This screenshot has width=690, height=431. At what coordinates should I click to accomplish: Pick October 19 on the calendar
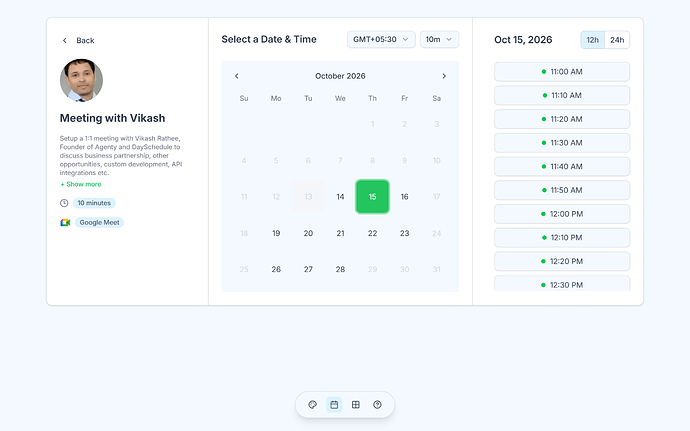276,233
